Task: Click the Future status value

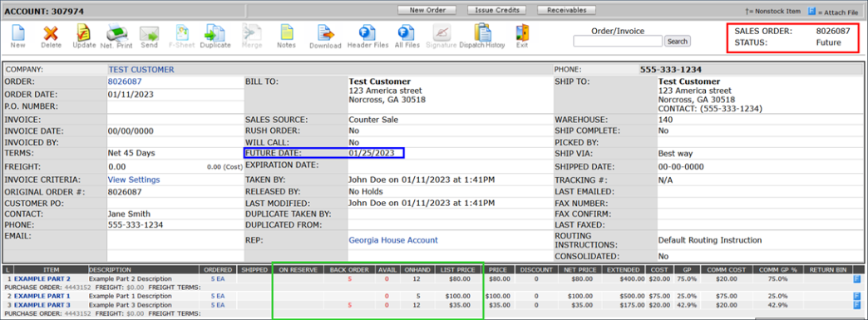Action: tap(829, 42)
